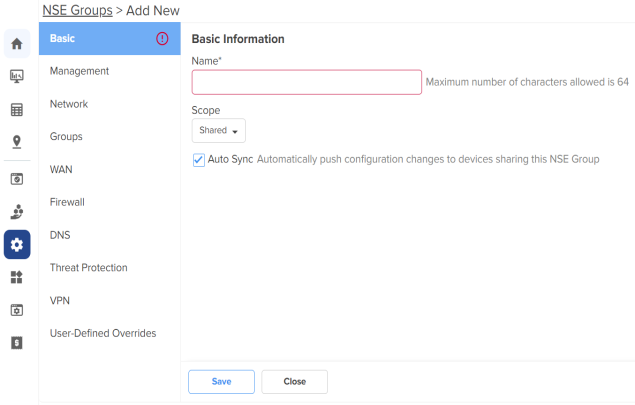Expand the Shared scope dropdown
The height and width of the screenshot is (405, 635).
[x=219, y=130]
